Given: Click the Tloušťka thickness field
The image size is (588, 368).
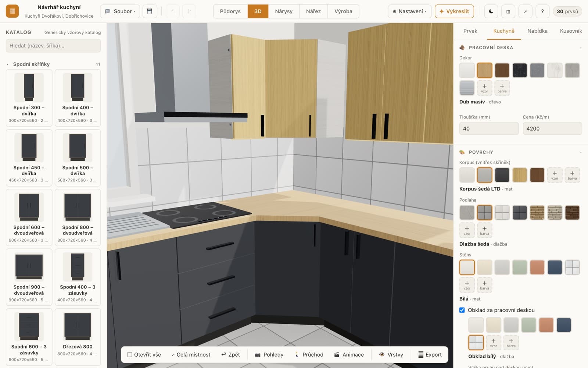Looking at the screenshot, I should pos(489,128).
